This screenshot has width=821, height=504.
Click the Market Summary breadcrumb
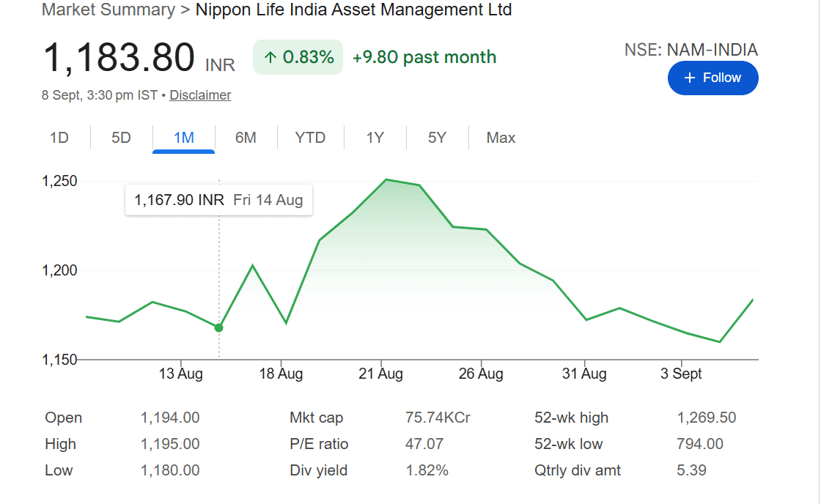coord(108,10)
